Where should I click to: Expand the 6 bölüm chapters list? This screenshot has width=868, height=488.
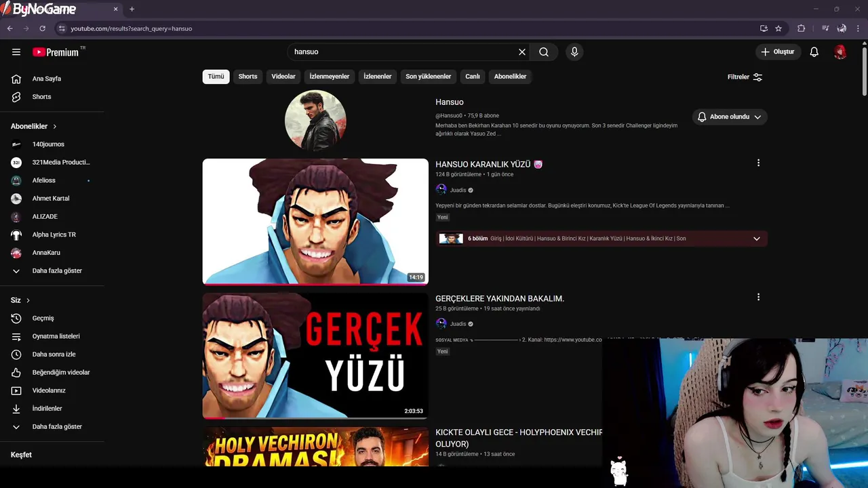point(757,239)
